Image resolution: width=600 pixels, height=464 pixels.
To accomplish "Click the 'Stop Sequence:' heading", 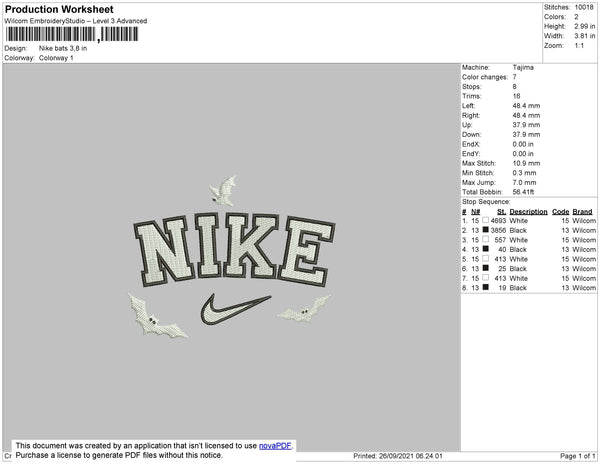I will pos(486,202).
